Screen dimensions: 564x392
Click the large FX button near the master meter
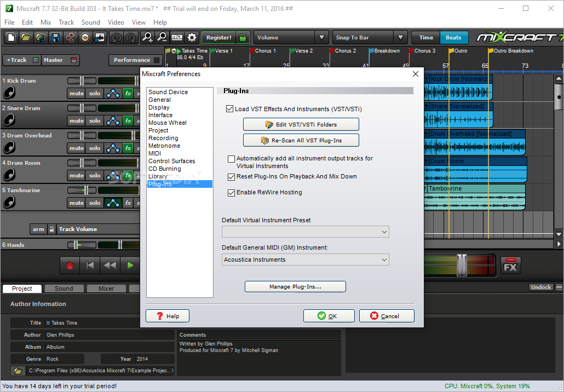point(510,266)
